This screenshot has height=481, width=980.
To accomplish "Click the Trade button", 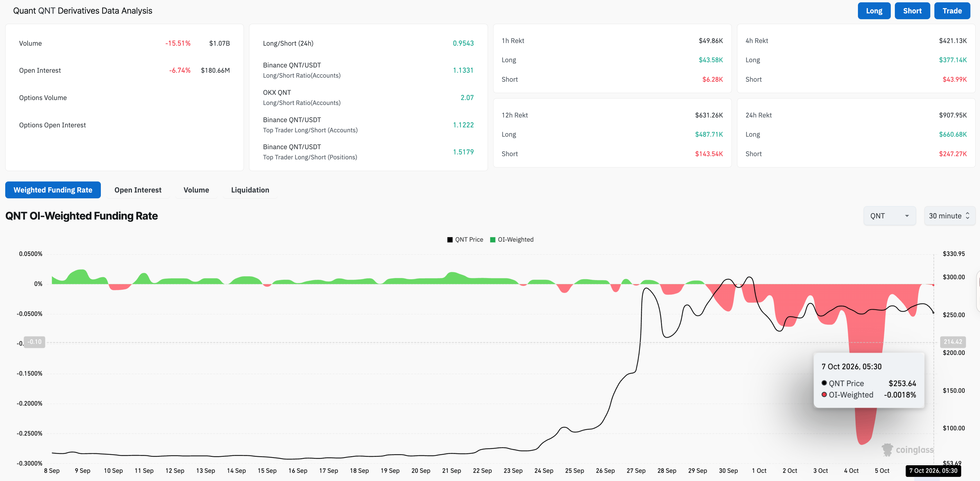I will point(952,11).
